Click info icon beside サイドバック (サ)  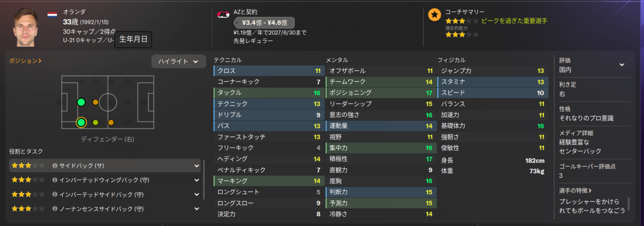point(55,166)
